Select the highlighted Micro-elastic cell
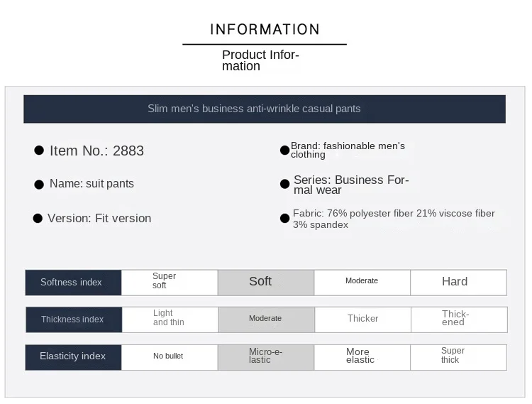 click(266, 357)
